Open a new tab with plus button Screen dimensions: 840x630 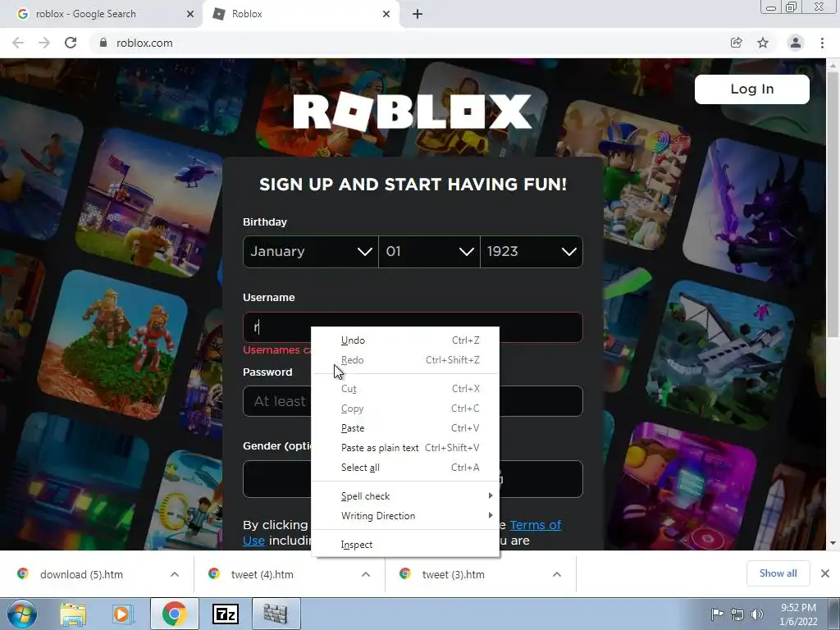[418, 14]
